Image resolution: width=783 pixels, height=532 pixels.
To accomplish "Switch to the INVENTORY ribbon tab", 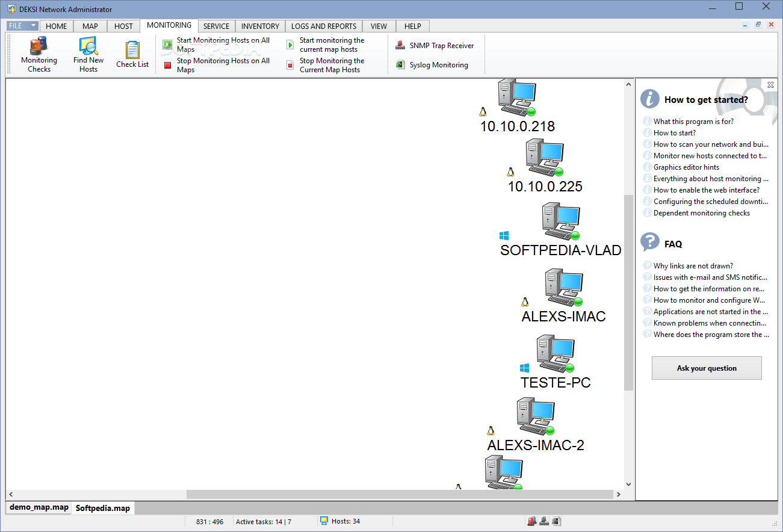I will click(260, 26).
